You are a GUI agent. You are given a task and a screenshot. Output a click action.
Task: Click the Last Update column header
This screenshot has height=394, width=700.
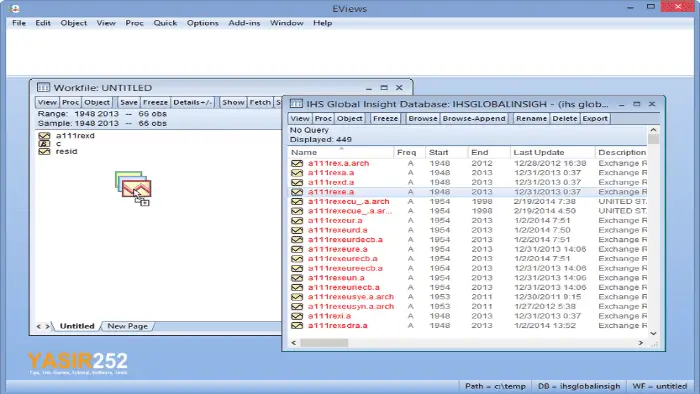point(553,153)
